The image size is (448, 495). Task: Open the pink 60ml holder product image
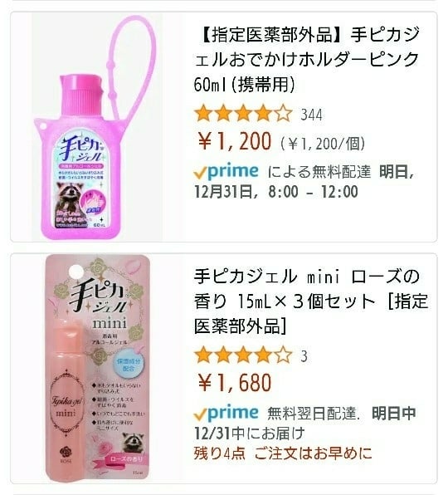97,127
